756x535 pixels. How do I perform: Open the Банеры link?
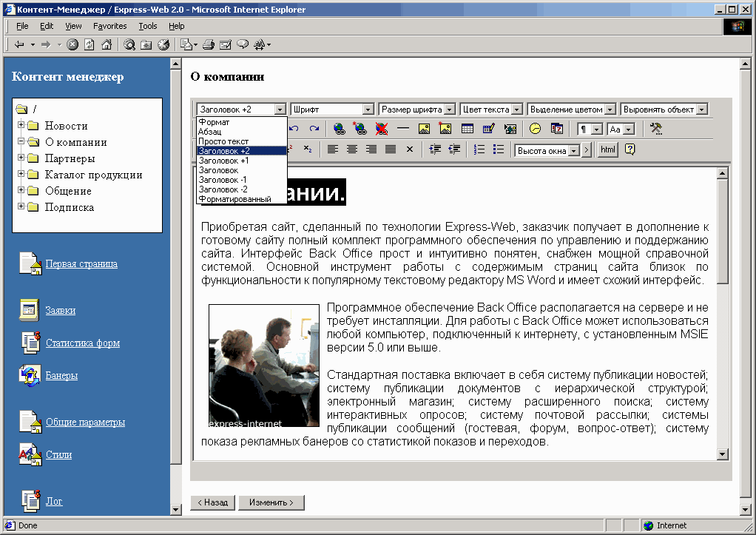61,375
